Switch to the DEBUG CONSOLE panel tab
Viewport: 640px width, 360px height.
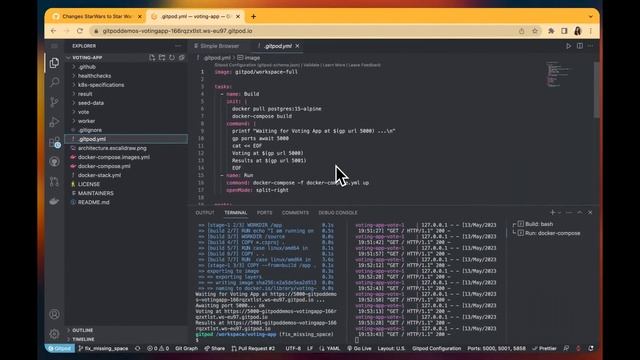(x=338, y=213)
